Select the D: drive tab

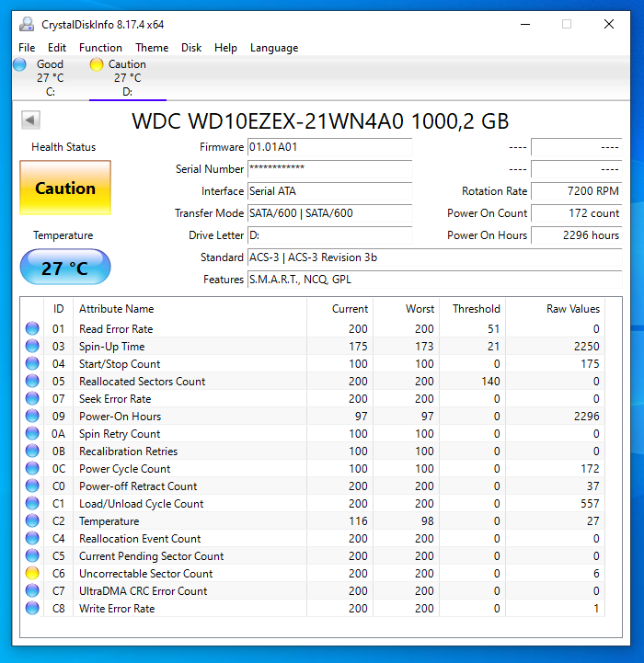coord(127,77)
